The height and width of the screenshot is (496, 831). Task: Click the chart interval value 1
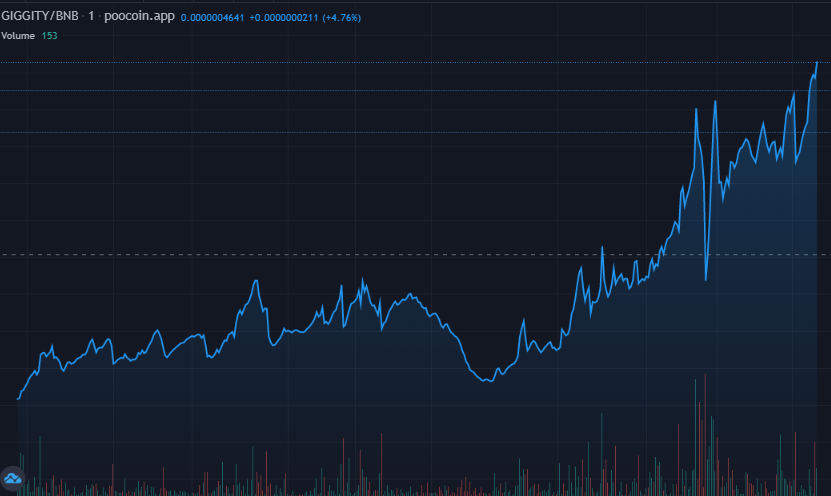point(91,16)
